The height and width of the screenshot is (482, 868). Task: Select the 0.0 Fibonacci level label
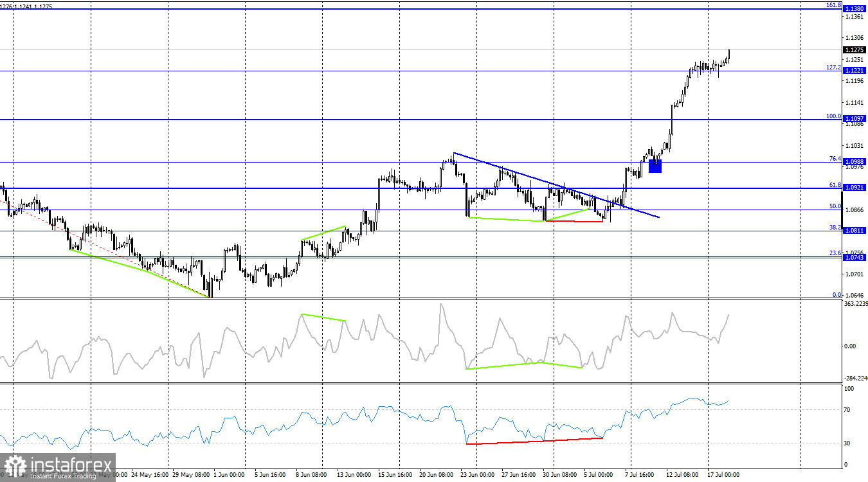point(837,295)
